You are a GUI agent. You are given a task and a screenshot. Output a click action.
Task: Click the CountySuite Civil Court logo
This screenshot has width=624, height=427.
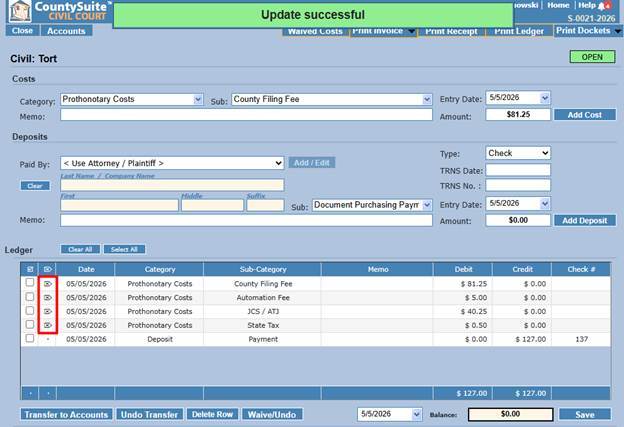click(x=58, y=11)
